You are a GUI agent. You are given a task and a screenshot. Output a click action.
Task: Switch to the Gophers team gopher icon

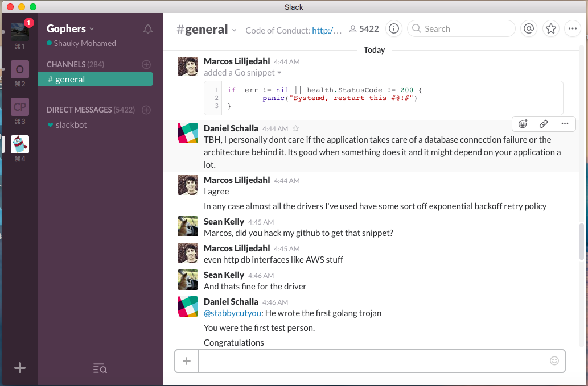tap(20, 144)
